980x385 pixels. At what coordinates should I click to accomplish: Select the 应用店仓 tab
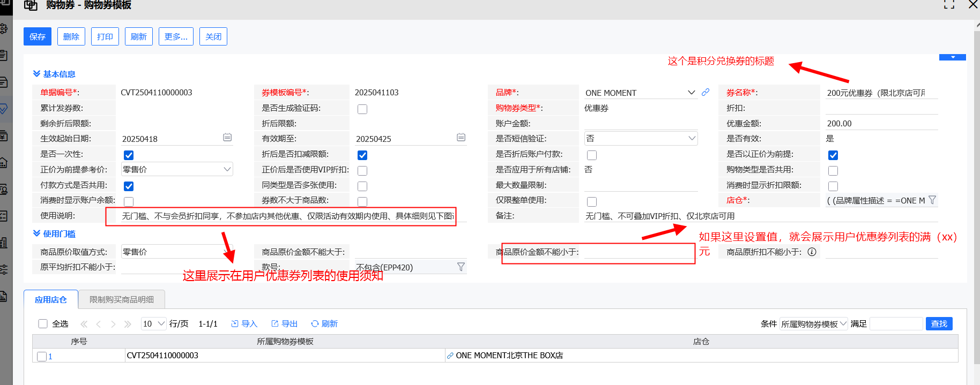(51, 299)
